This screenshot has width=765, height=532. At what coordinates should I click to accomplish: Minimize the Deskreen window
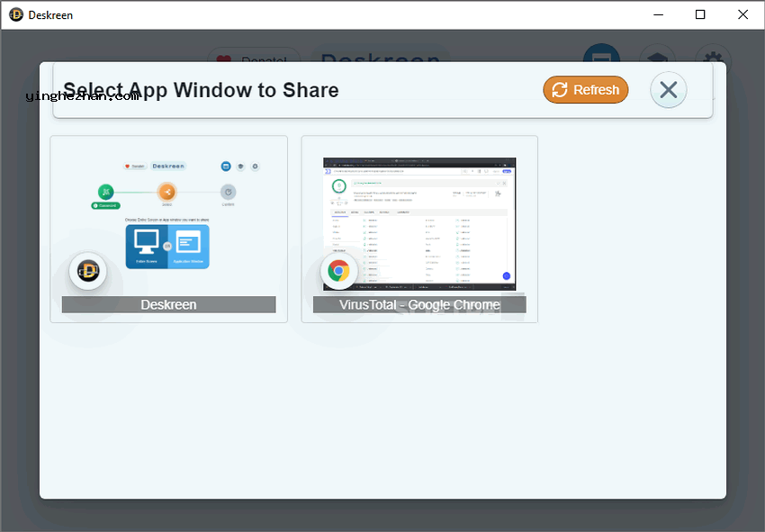coord(658,14)
